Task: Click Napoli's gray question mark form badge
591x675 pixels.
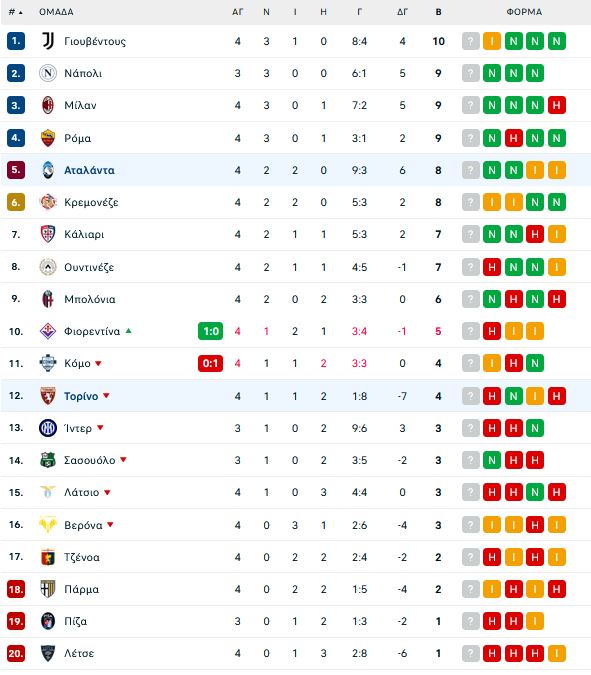Action: coord(470,73)
